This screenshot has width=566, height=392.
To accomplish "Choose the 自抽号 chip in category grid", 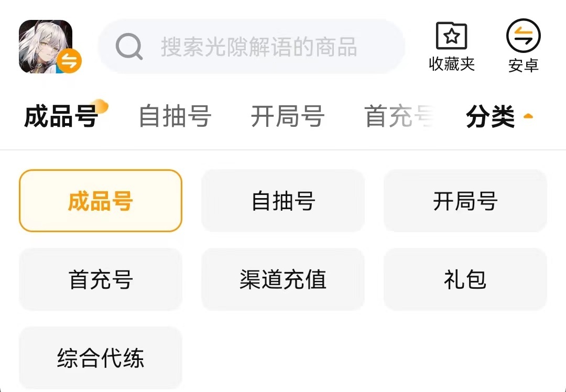I will (283, 201).
